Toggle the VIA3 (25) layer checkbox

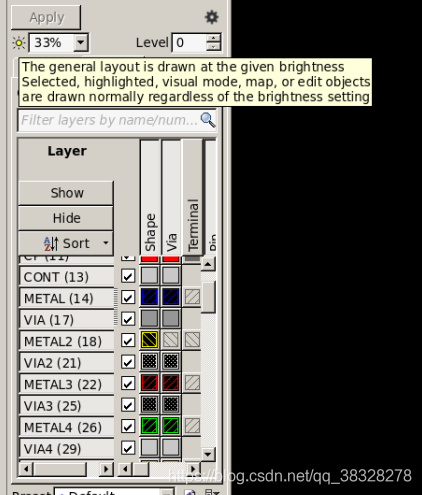click(x=128, y=405)
